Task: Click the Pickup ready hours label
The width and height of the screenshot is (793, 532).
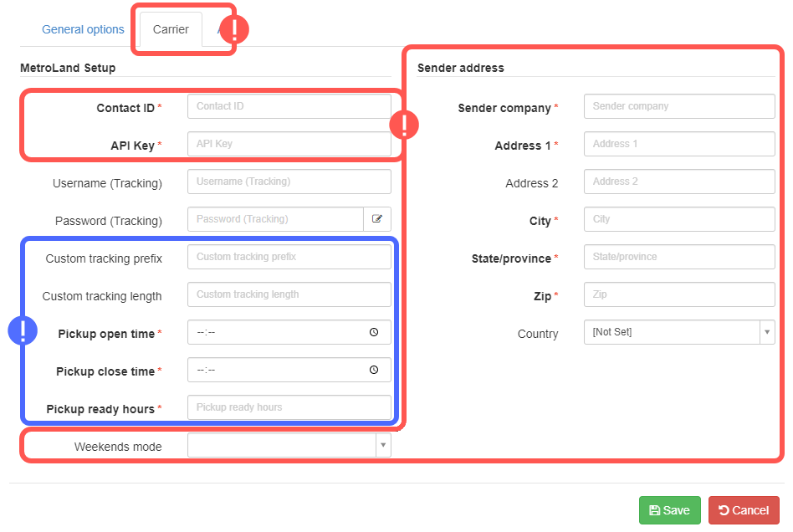Action: (x=100, y=409)
